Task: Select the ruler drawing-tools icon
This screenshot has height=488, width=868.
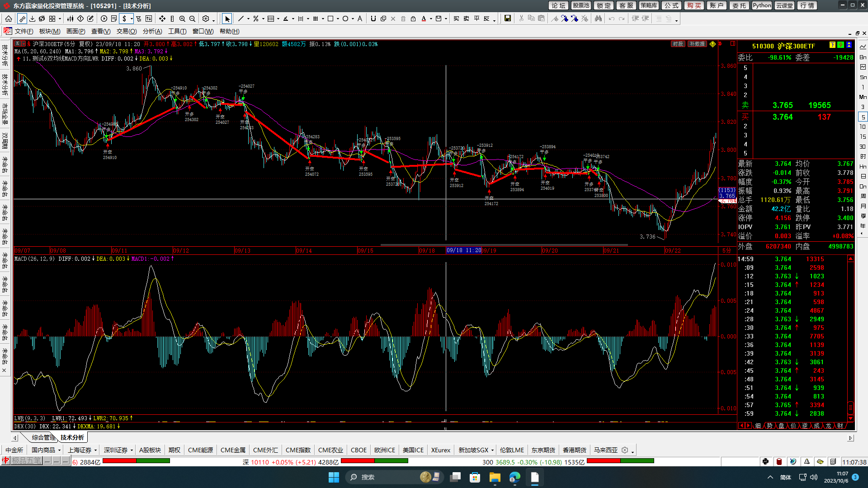Action: (22, 19)
